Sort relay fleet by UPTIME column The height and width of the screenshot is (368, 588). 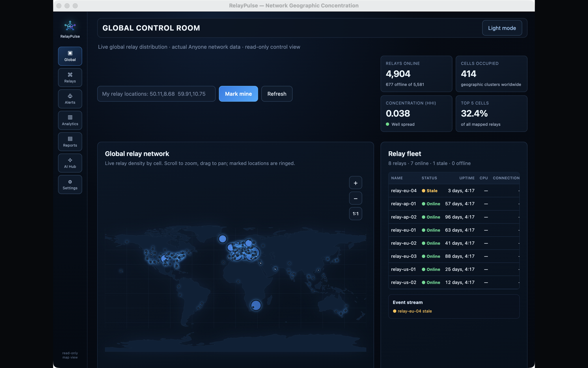click(x=467, y=178)
